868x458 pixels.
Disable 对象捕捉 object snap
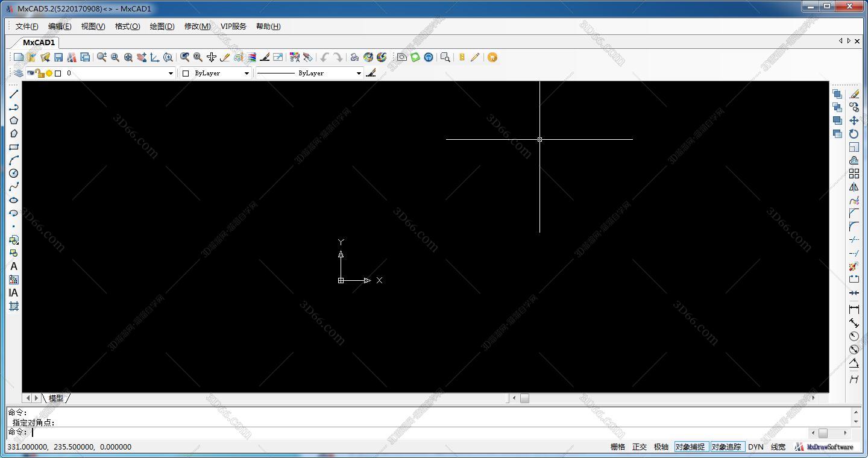coord(690,447)
